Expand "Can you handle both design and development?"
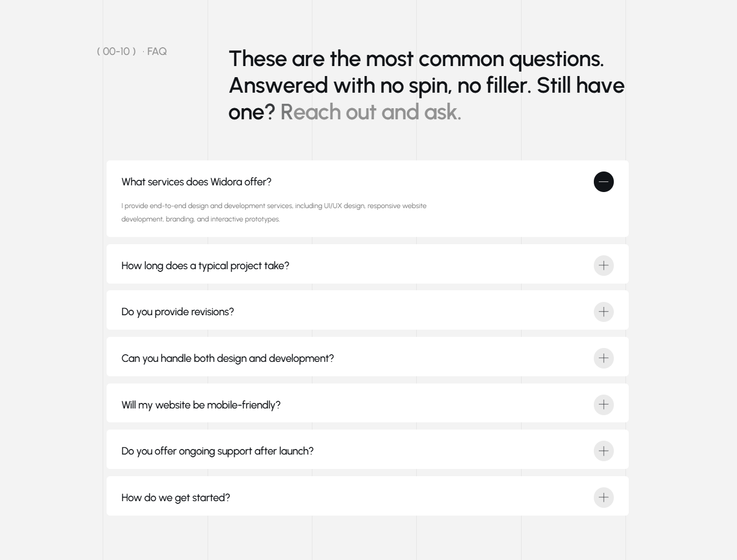 coord(228,359)
